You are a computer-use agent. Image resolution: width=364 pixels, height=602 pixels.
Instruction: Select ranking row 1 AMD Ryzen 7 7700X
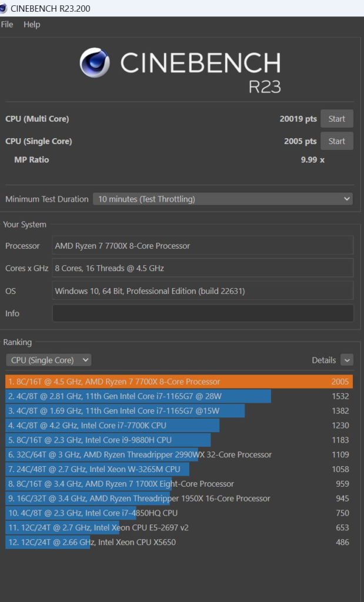coord(179,382)
